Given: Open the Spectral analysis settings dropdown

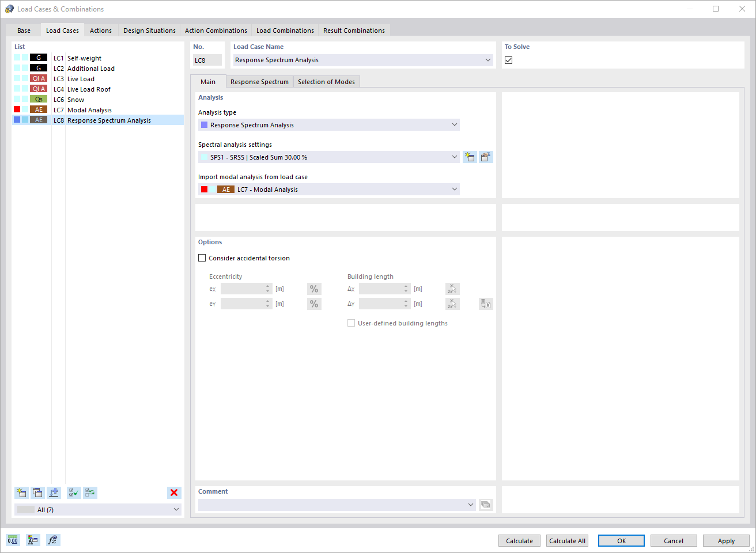Looking at the screenshot, I should point(455,157).
